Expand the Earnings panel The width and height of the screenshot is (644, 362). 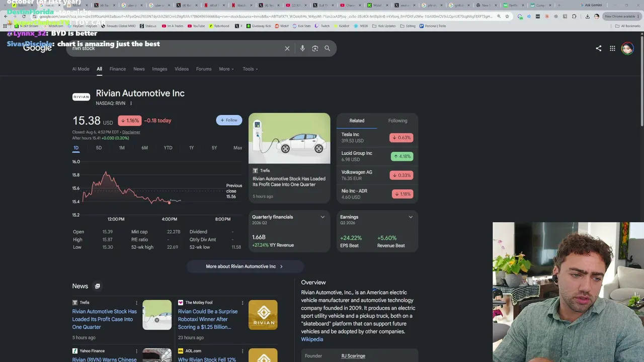click(x=411, y=217)
